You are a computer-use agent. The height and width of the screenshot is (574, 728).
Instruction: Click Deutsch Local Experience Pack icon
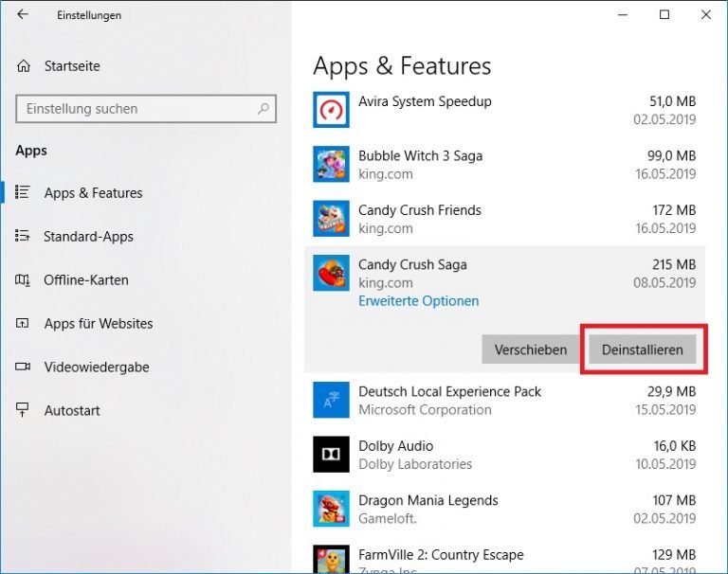tap(331, 400)
